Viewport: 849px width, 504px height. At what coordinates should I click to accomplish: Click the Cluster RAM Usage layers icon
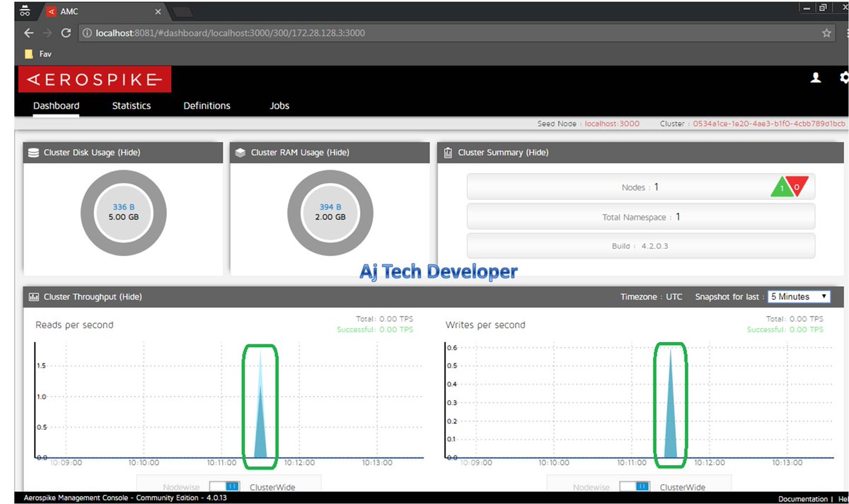(241, 153)
